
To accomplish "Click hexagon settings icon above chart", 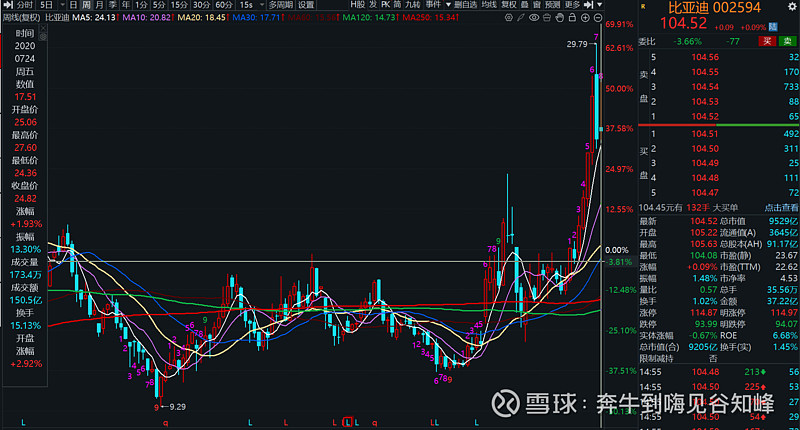I will click(x=509, y=17).
